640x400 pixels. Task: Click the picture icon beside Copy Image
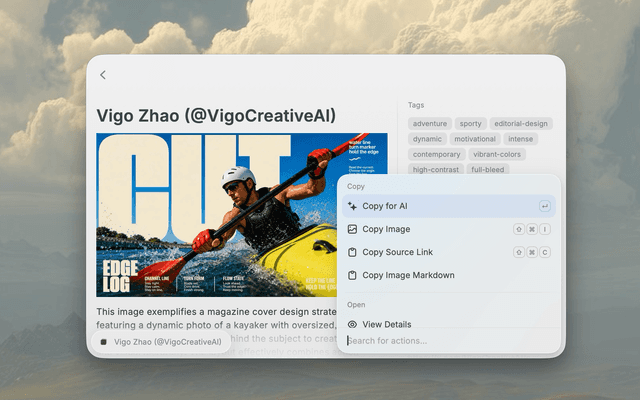click(x=352, y=229)
